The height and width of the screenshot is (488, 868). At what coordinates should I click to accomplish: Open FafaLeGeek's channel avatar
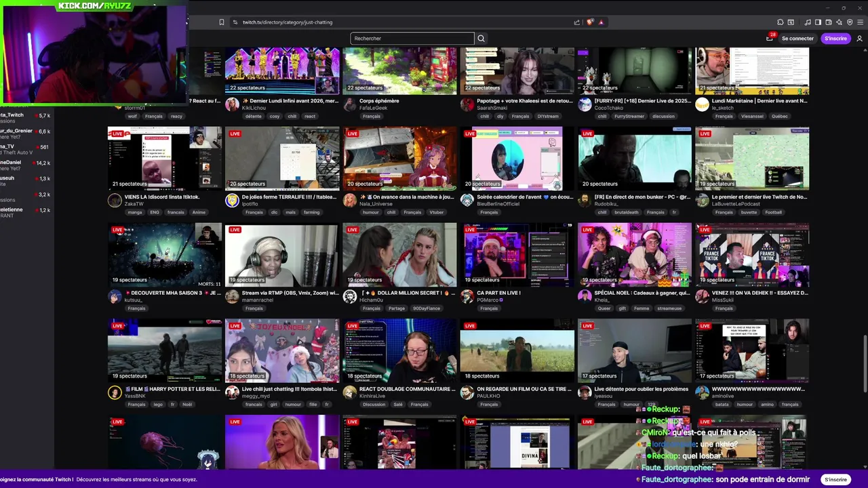pos(350,104)
